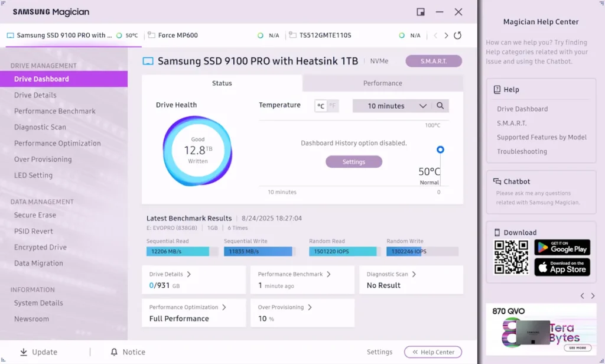The height and width of the screenshot is (364, 605).
Task: Open Drive Dashboard help link
Action: (x=522, y=109)
